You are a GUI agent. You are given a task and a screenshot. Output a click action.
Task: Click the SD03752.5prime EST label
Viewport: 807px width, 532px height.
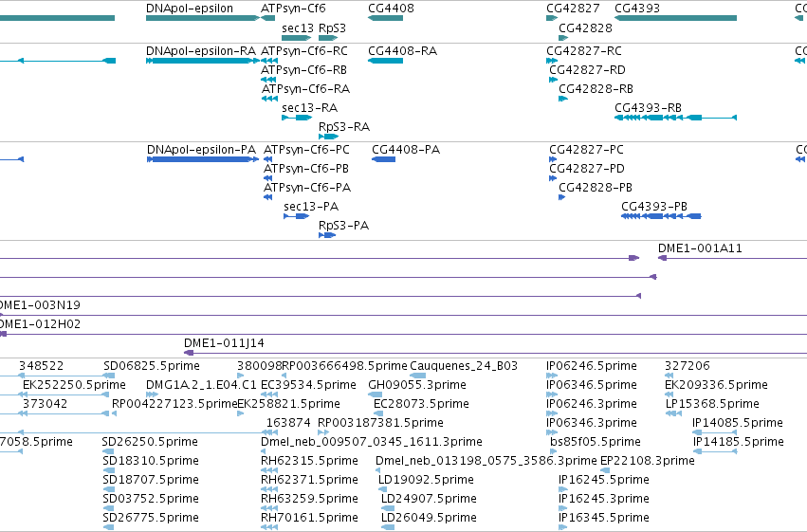[151, 500]
